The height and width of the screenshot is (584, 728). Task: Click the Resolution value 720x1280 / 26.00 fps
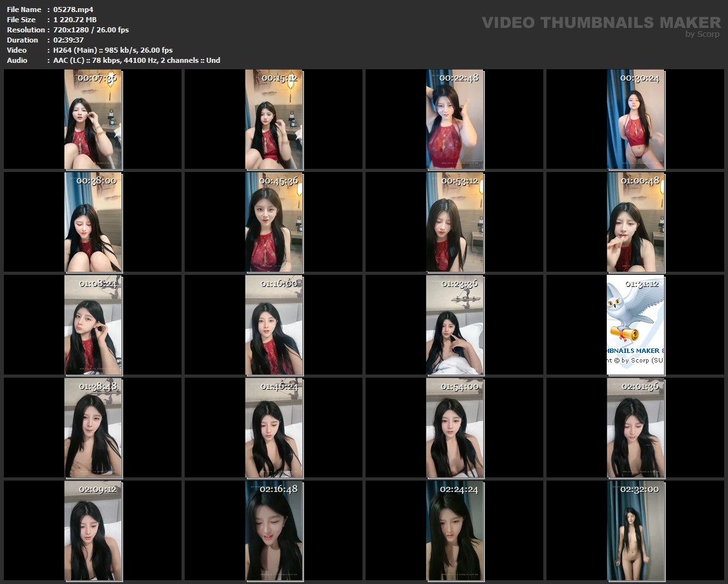[91, 30]
